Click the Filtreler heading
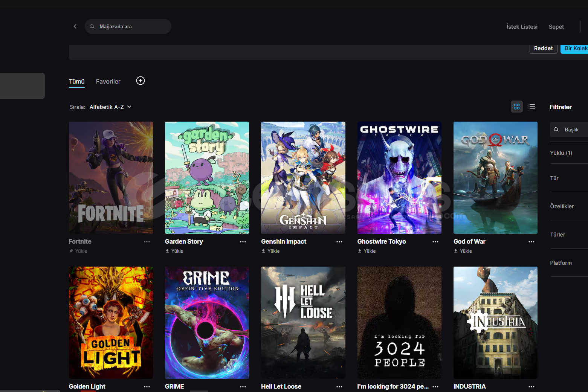The width and height of the screenshot is (588, 392). click(561, 107)
